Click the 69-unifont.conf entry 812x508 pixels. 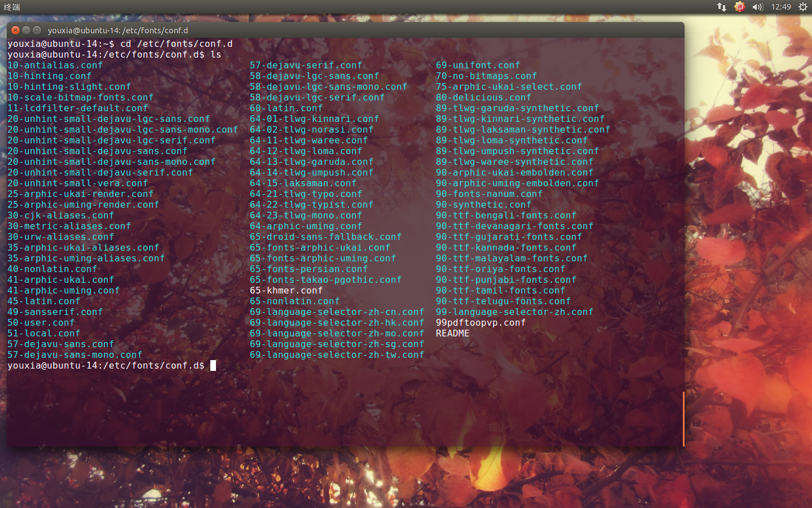pyautogui.click(x=478, y=65)
